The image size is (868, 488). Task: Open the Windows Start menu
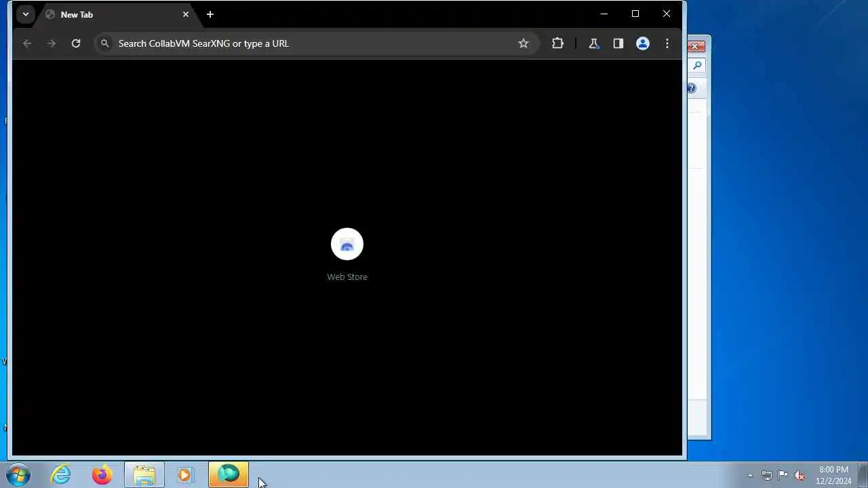[18, 475]
